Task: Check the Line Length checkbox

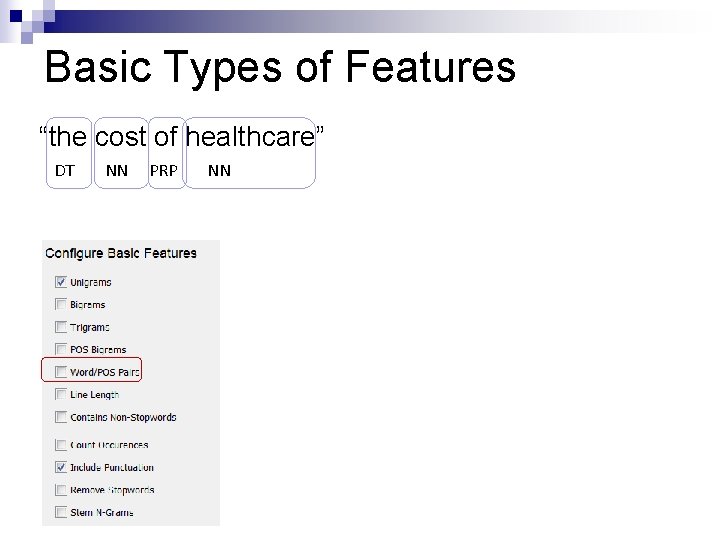Action: point(61,394)
